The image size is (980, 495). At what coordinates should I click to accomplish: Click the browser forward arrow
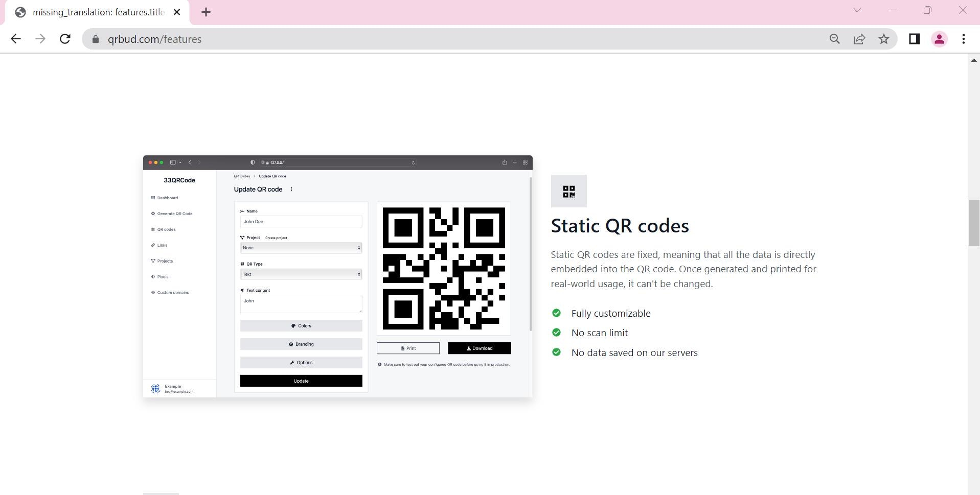coord(40,39)
